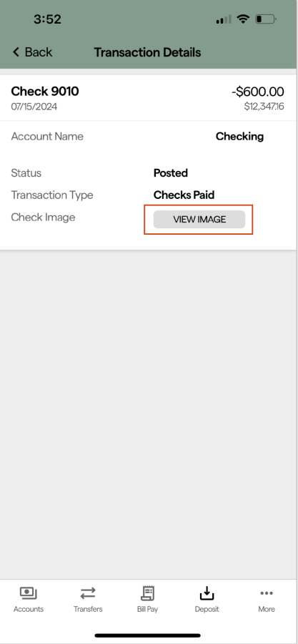This screenshot has width=298, height=644.
Task: Go back using the Back label
Action: click(x=39, y=52)
